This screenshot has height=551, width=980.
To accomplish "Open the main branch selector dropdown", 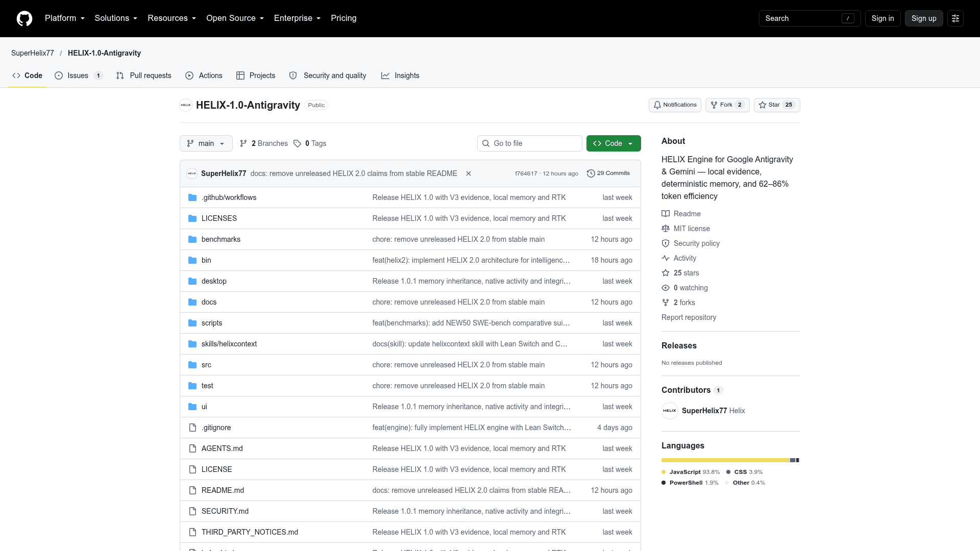I will tap(206, 143).
